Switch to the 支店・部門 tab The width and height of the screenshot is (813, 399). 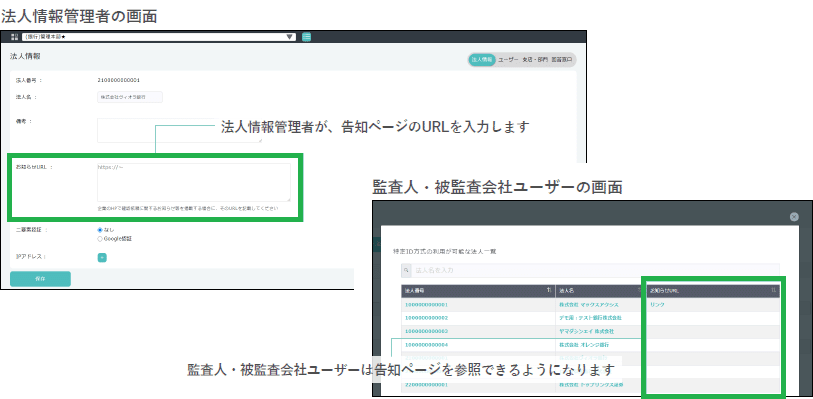[x=535, y=60]
